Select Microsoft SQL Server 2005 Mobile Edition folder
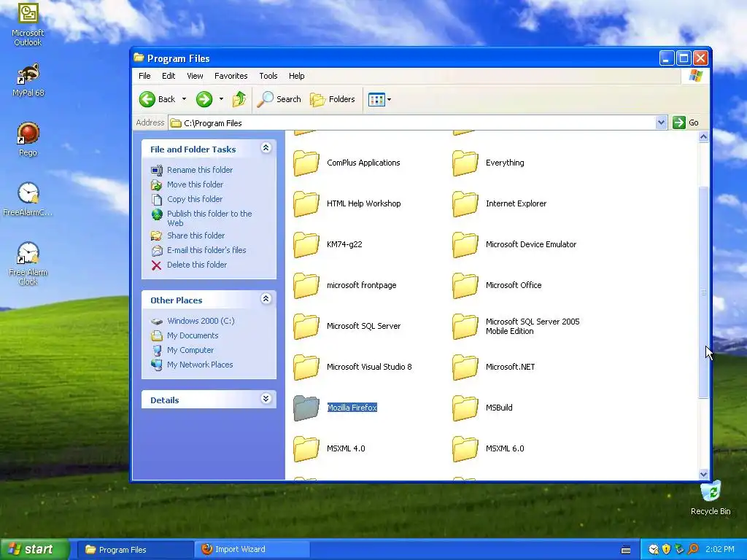Viewport: 747px width, 560px height. click(465, 326)
